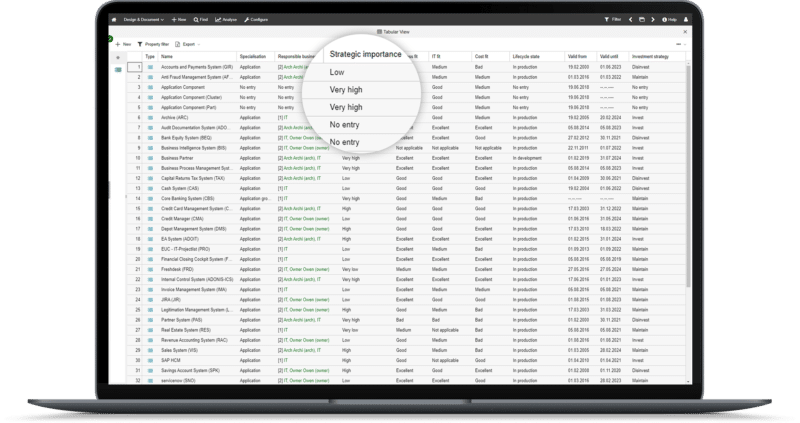
Task: Click type icon of Bank Equity System row
Action: point(150,138)
